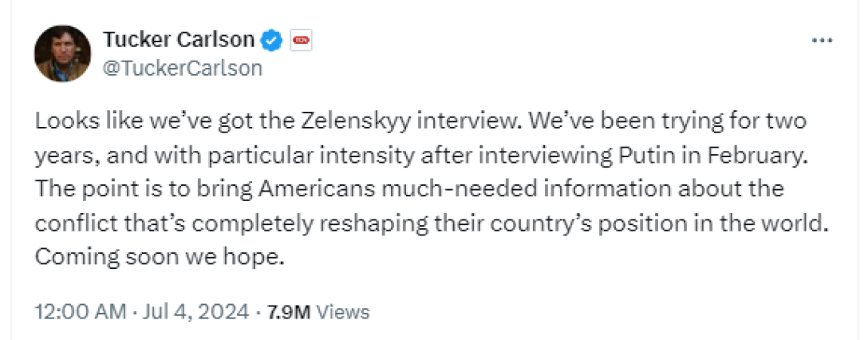Click the Views label under the tweet

pos(345,311)
